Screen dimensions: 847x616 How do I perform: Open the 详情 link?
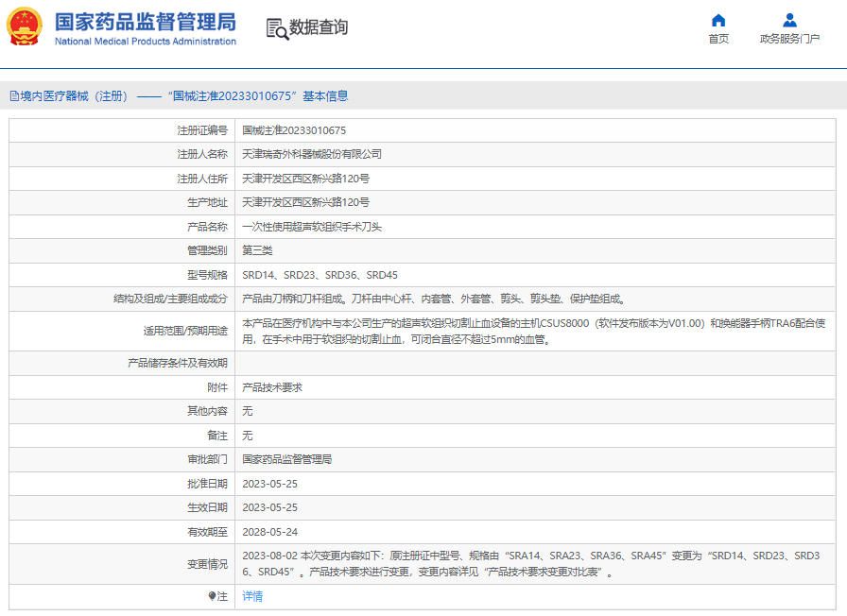point(252,596)
